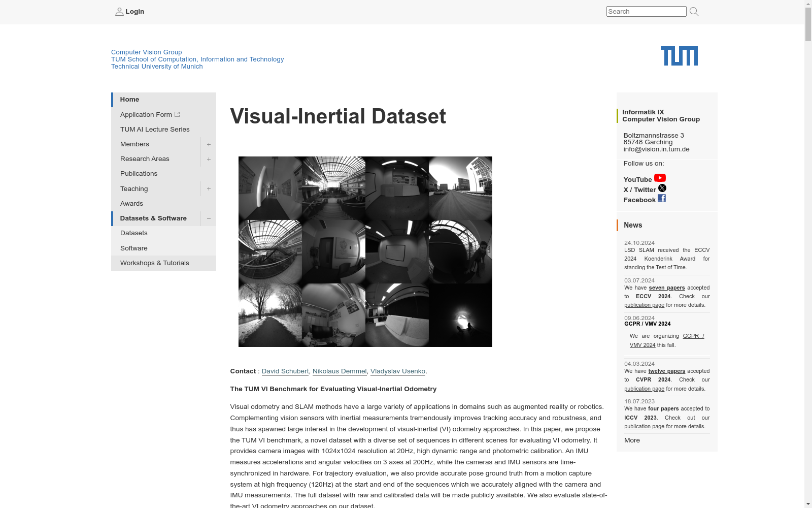The width and height of the screenshot is (812, 508).
Task: Select Datasets submenu item
Action: coord(163,233)
